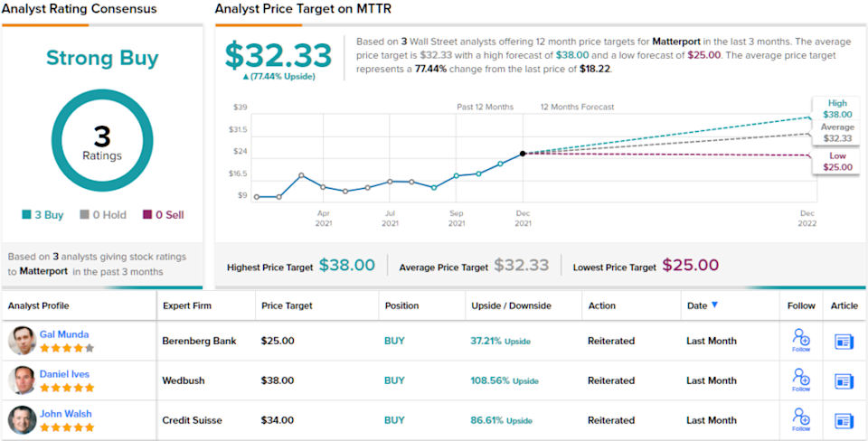Click the maroon Sell legend swatch
The image size is (868, 441).
point(147,215)
